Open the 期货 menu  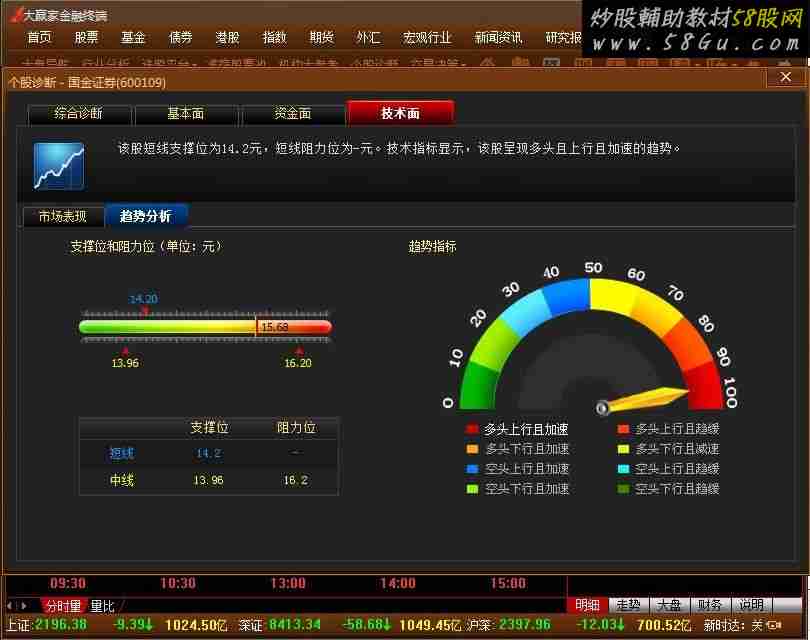click(321, 37)
